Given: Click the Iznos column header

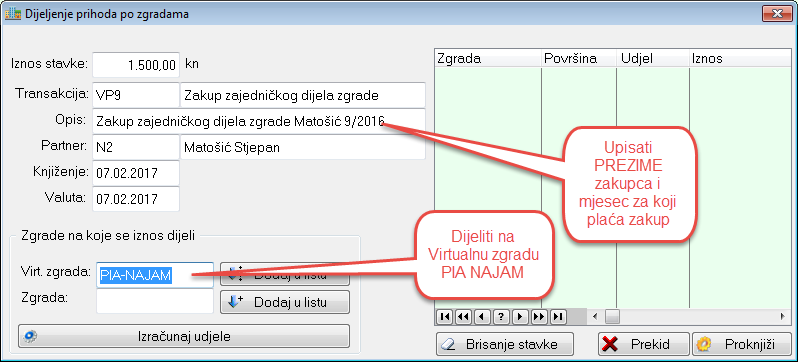Looking at the screenshot, I should pyautogui.click(x=739, y=58).
